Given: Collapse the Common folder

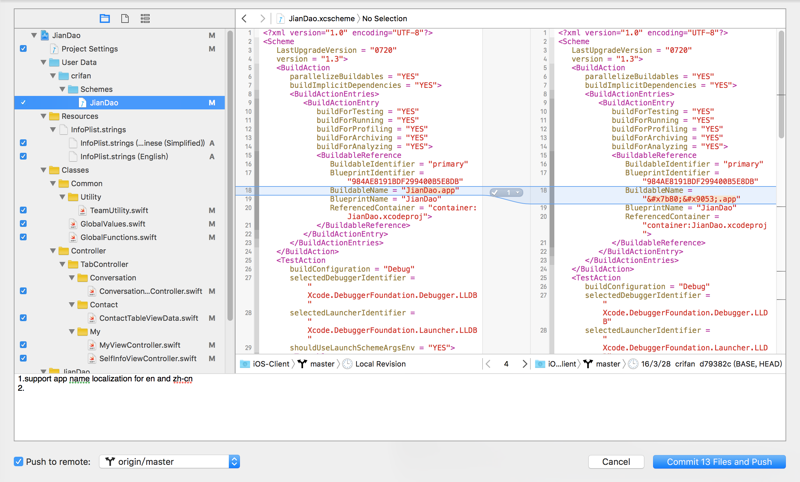Looking at the screenshot, I should pos(53,183).
